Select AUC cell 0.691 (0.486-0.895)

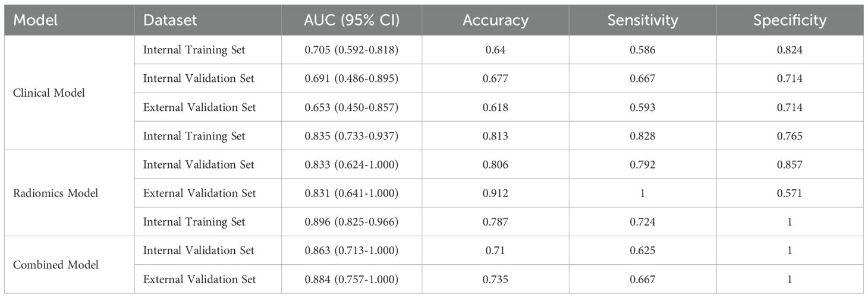[351, 79]
